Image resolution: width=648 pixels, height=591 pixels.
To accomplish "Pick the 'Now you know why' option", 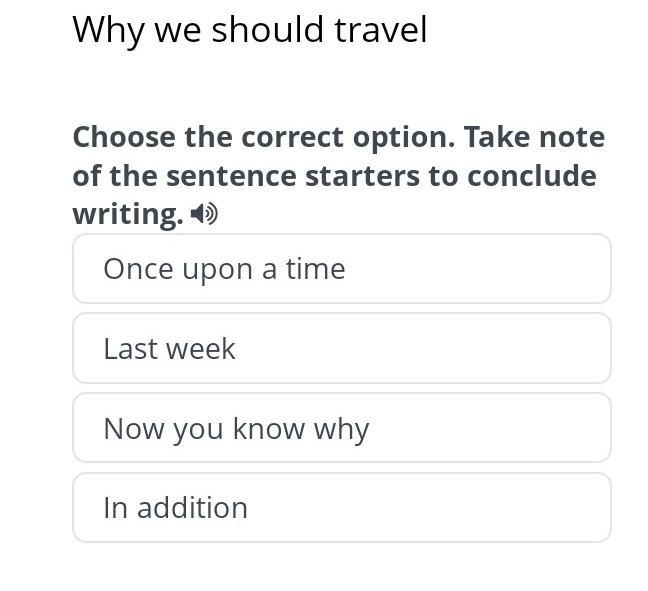I will tap(341, 428).
